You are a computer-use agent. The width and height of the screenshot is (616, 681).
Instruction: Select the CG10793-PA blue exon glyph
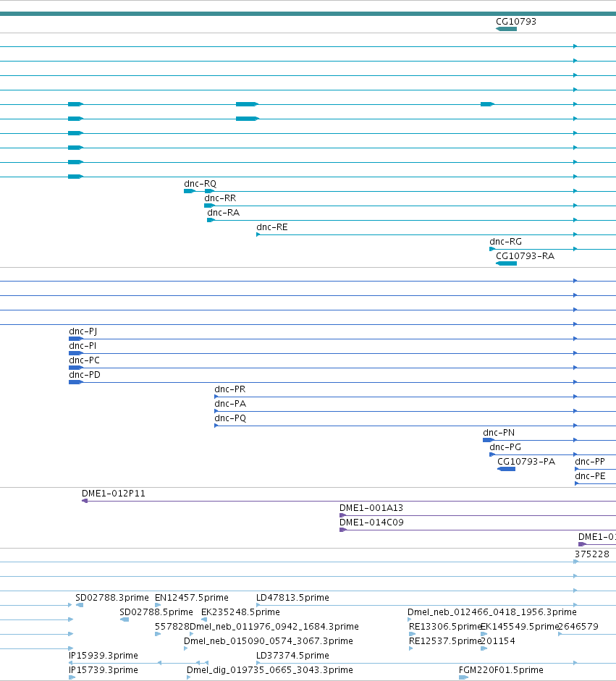(506, 469)
